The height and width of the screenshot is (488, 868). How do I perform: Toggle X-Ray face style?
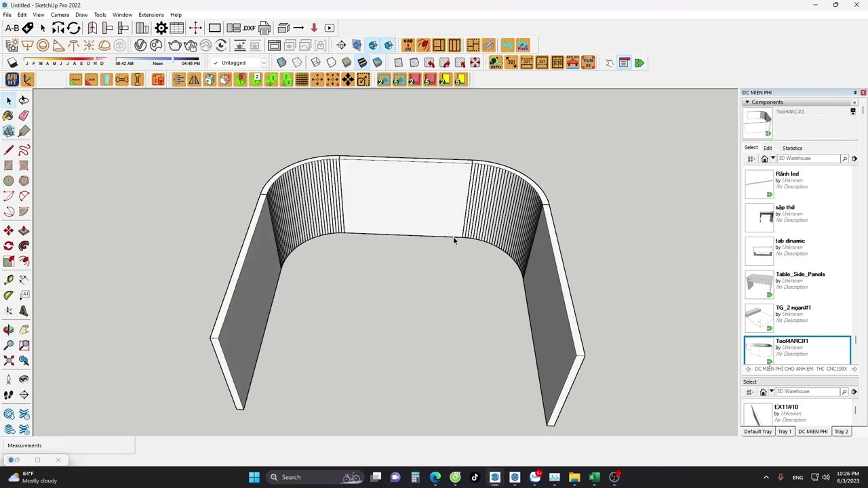281,63
